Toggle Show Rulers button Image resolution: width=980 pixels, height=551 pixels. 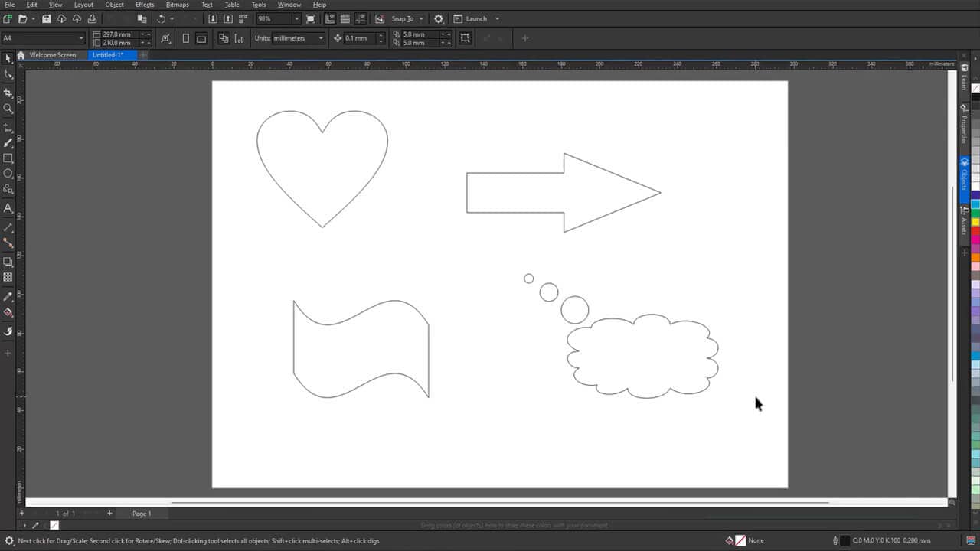330,18
